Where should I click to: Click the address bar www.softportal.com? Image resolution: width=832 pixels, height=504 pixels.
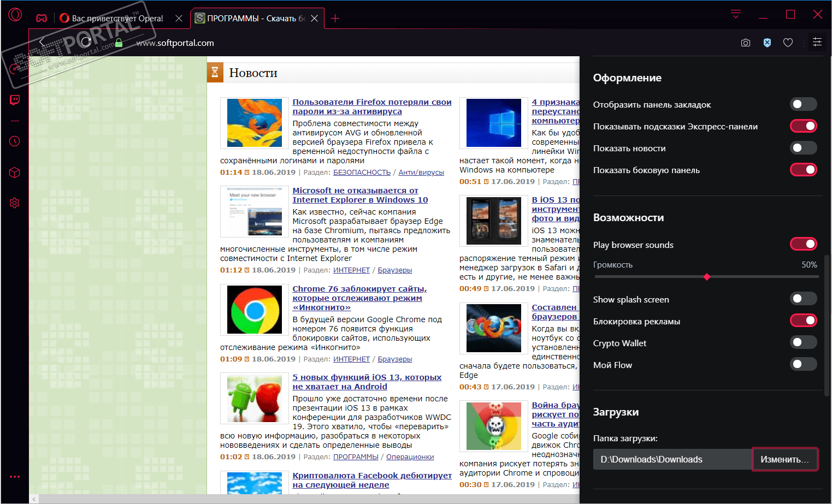[175, 43]
